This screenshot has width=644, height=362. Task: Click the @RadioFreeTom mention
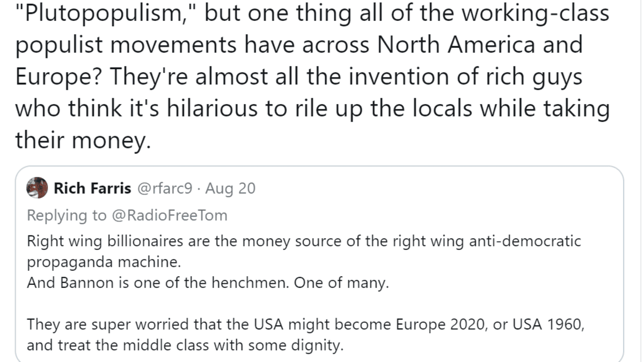[169, 216]
